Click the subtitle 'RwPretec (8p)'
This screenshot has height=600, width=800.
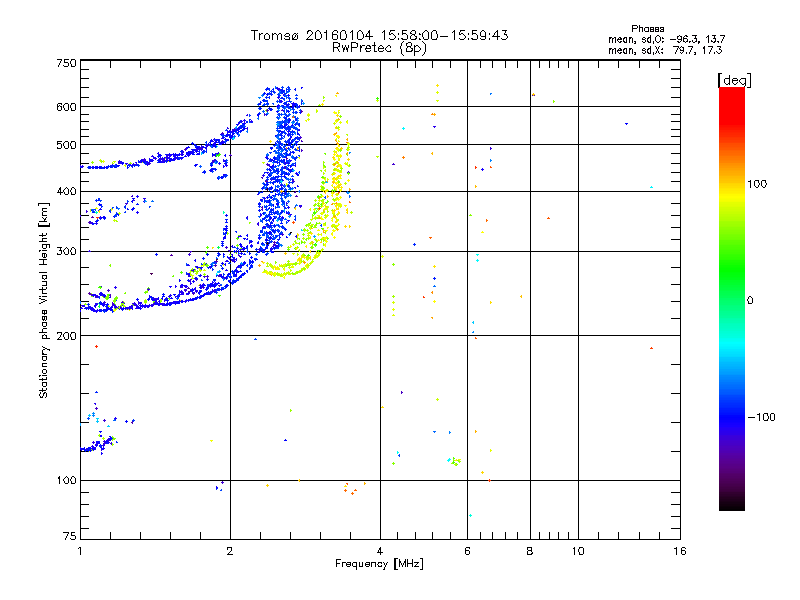pyautogui.click(x=379, y=48)
